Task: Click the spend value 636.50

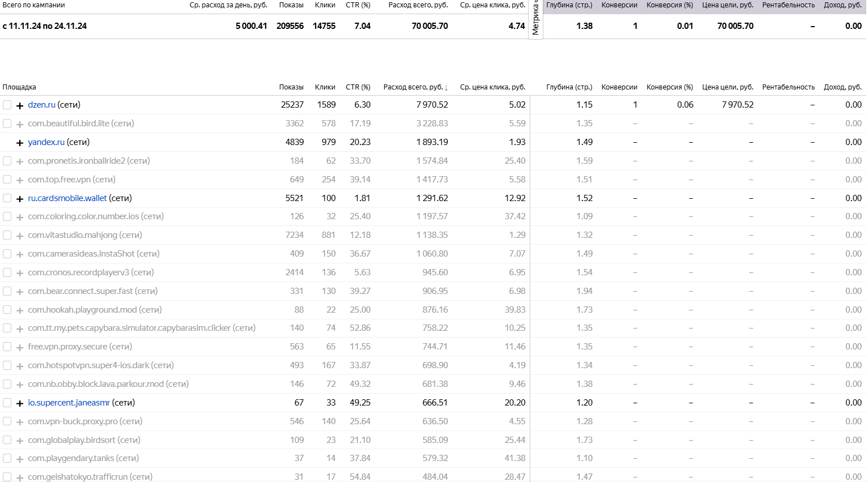Action: coord(435,421)
